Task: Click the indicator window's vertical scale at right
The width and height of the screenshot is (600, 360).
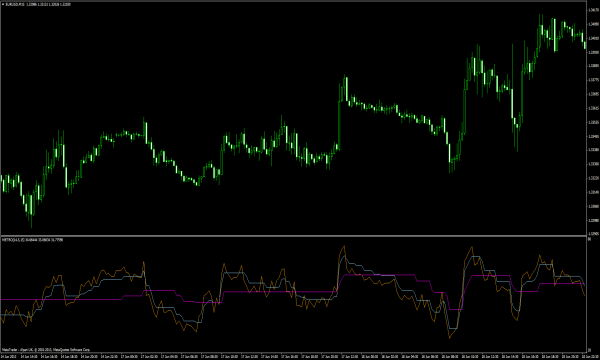Action: [593, 295]
